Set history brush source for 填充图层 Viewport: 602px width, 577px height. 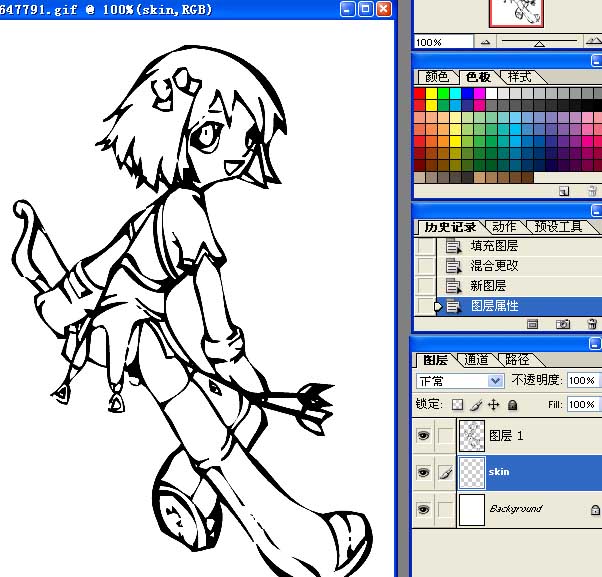coord(425,246)
